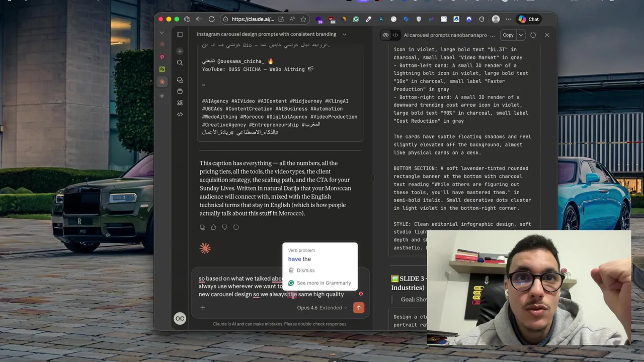
Task: Open browser extensions puzzle icon
Action: coord(481,19)
